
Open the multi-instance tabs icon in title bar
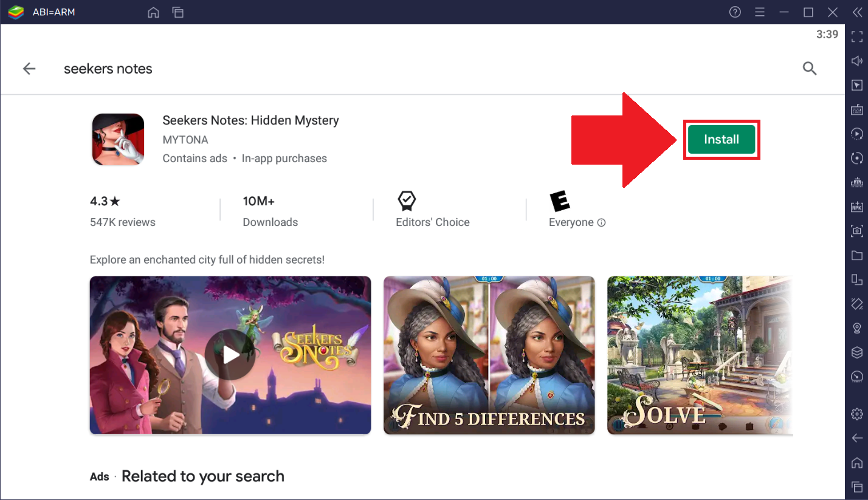[177, 12]
